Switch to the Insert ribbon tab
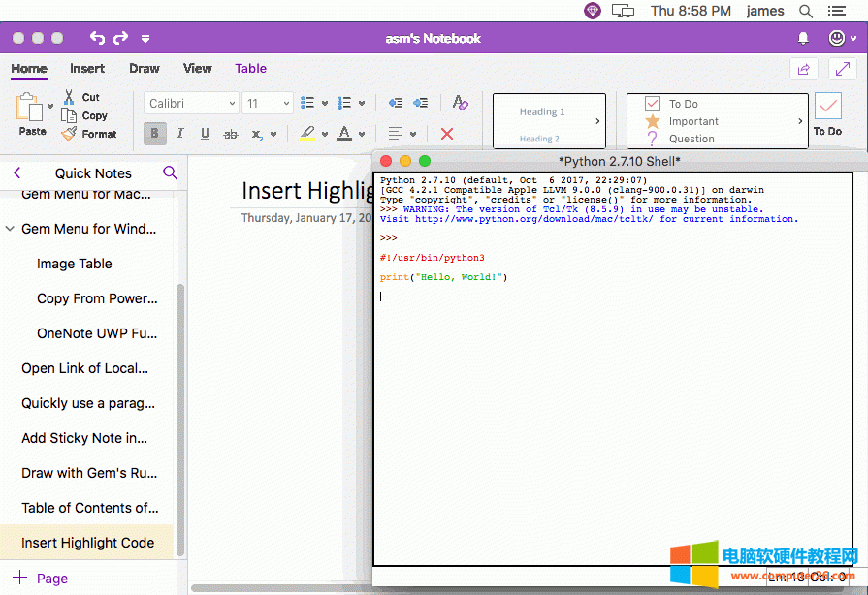The width and height of the screenshot is (868, 595). point(87,68)
